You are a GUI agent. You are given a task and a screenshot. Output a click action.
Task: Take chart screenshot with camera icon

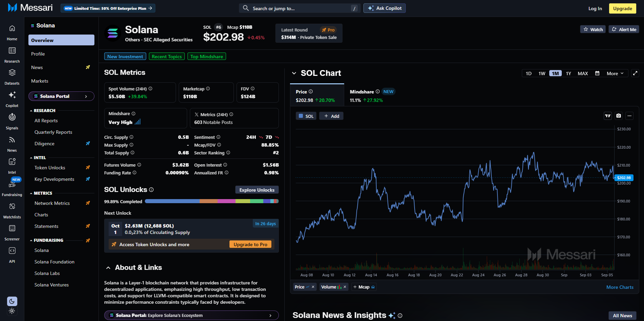pos(619,116)
